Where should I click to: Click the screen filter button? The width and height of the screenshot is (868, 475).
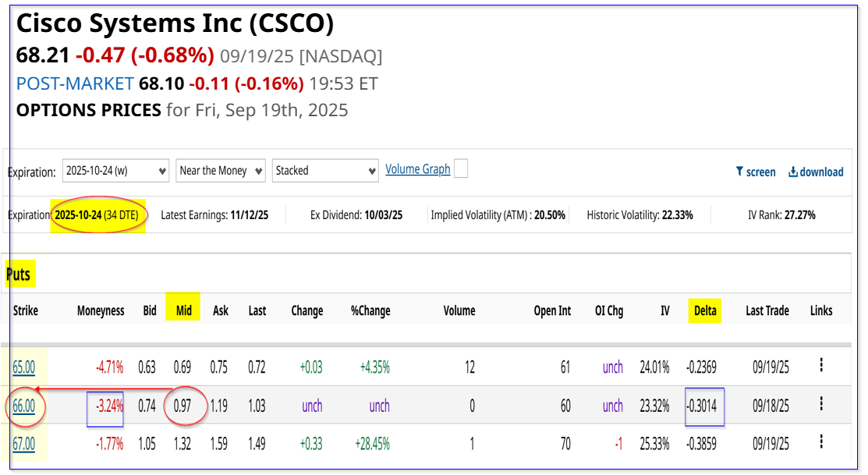tap(756, 172)
